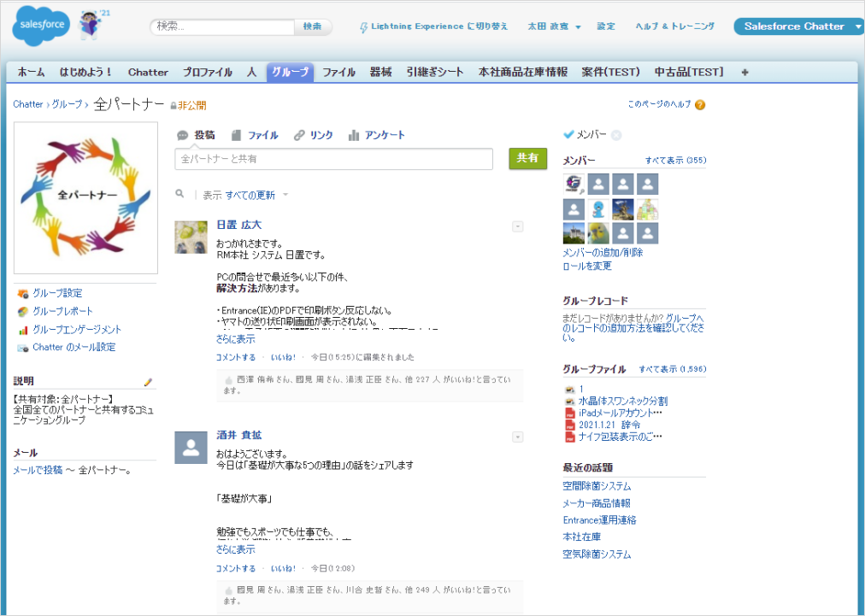Click the グループ breadcrumb link
Screen dimensions: 865x616
tap(67, 104)
